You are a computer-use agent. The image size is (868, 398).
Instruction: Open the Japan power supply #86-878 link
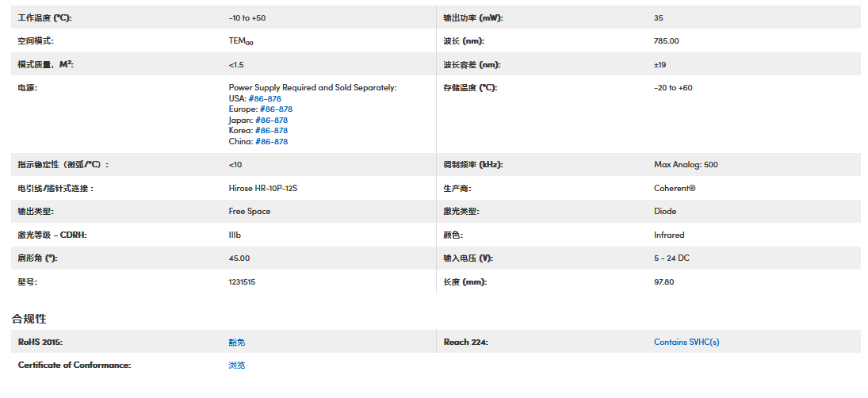point(271,121)
